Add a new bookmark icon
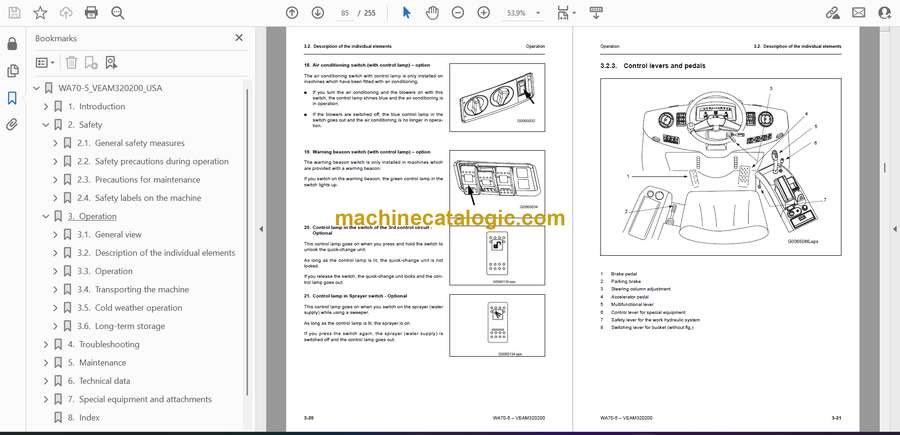Screen dimensions: 900x435 [91, 63]
